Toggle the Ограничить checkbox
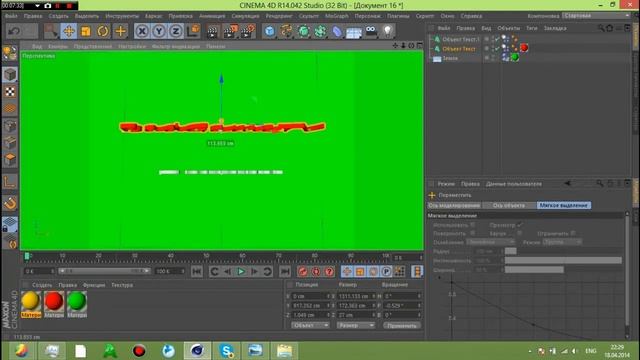Image resolution: width=640 pixels, height=360 pixels. pyautogui.click(x=573, y=233)
